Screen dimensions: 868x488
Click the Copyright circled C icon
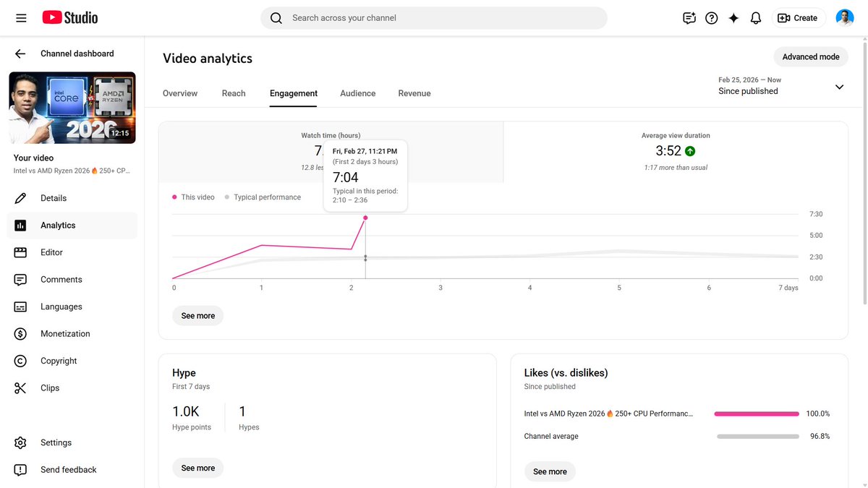coord(20,361)
